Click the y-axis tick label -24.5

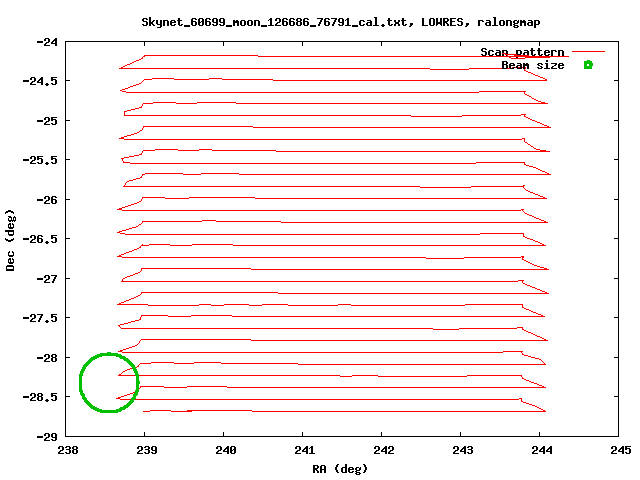40,81
